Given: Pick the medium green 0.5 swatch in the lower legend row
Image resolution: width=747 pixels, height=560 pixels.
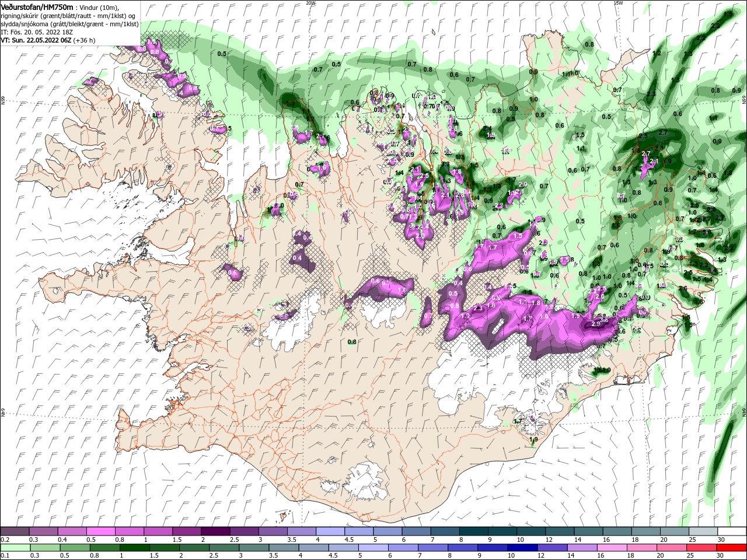Looking at the screenshot, I should coord(75,548).
